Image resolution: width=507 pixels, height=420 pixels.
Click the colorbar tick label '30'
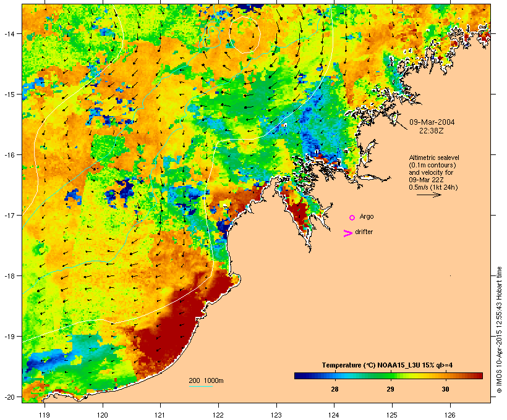(446, 389)
